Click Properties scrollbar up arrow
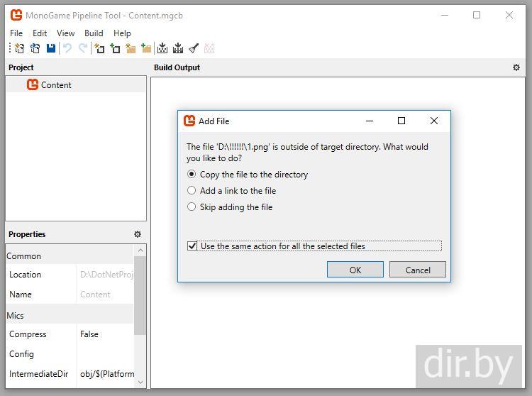 tap(140, 251)
